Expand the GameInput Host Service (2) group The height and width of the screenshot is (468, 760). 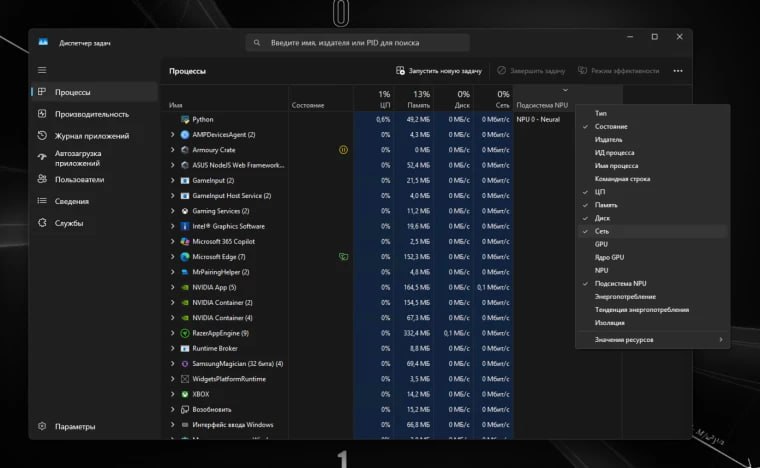173,196
